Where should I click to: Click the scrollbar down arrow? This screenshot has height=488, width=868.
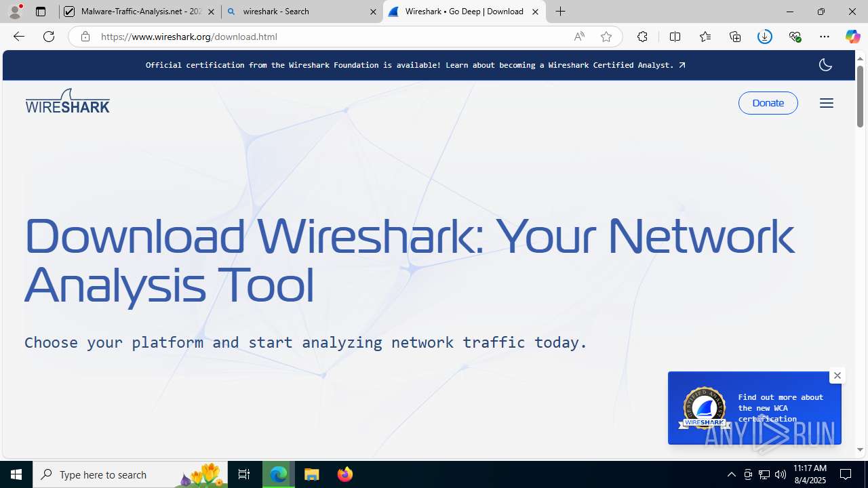[860, 449]
